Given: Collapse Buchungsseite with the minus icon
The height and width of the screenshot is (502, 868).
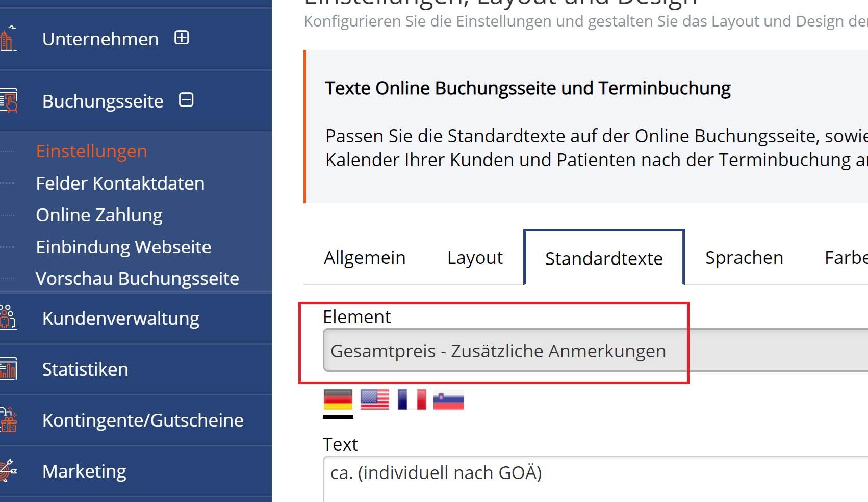Looking at the screenshot, I should click(186, 100).
